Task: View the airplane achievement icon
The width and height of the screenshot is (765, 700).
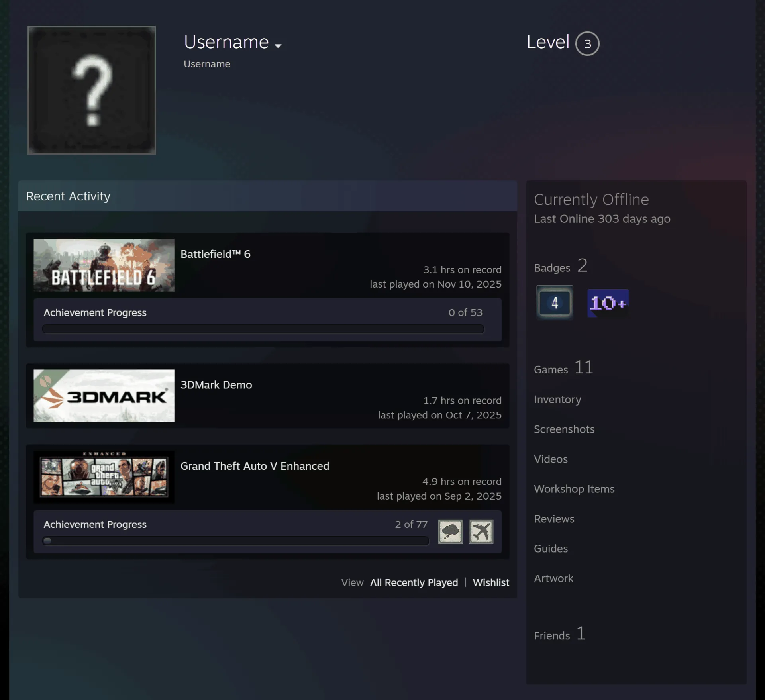Action: point(481,531)
